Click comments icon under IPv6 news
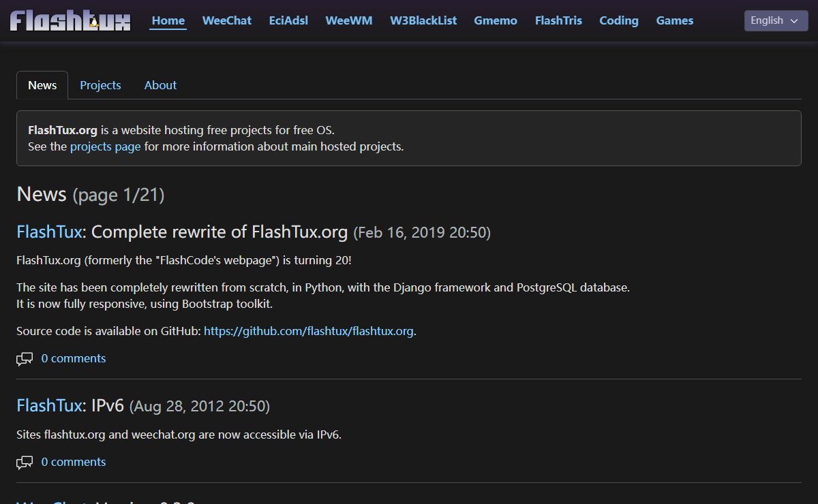Screen dimensions: 818x504 tap(25, 462)
